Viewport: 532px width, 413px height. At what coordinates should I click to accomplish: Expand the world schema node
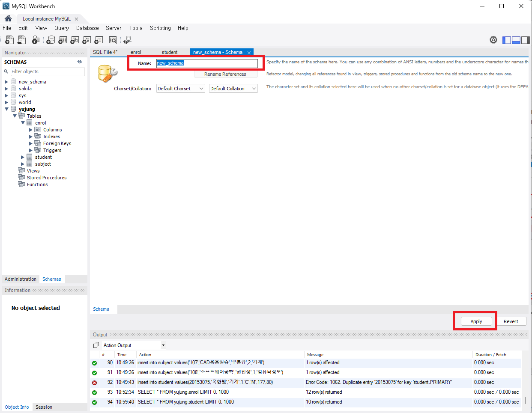coord(6,102)
